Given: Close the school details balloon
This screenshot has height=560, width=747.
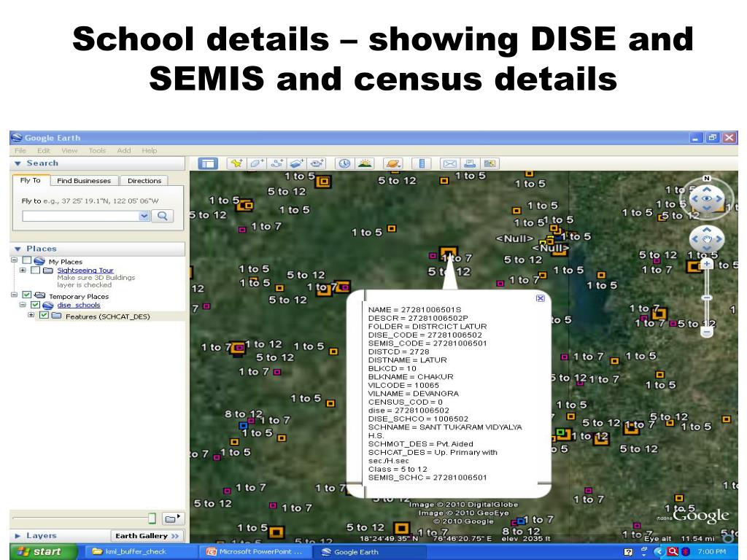Looking at the screenshot, I should coord(541,298).
